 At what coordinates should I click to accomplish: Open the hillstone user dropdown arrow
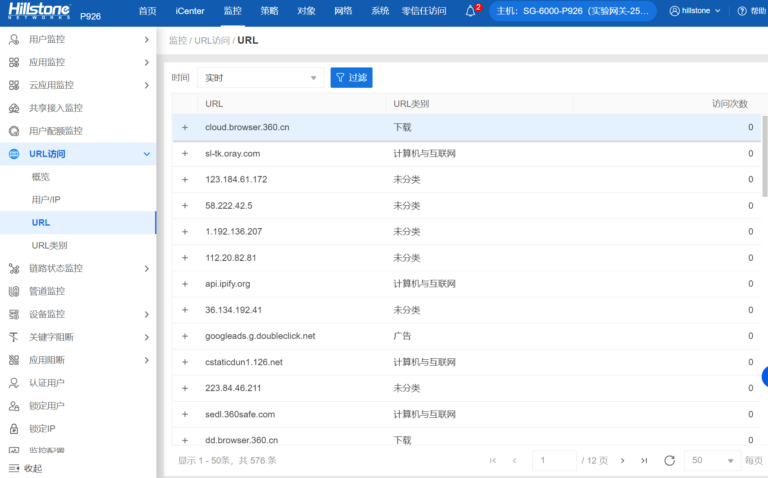[718, 11]
